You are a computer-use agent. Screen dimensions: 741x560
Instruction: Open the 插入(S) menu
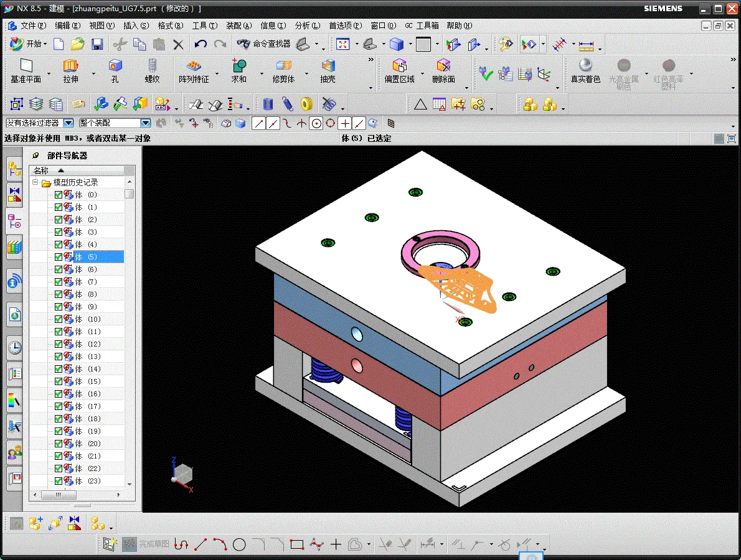point(136,26)
